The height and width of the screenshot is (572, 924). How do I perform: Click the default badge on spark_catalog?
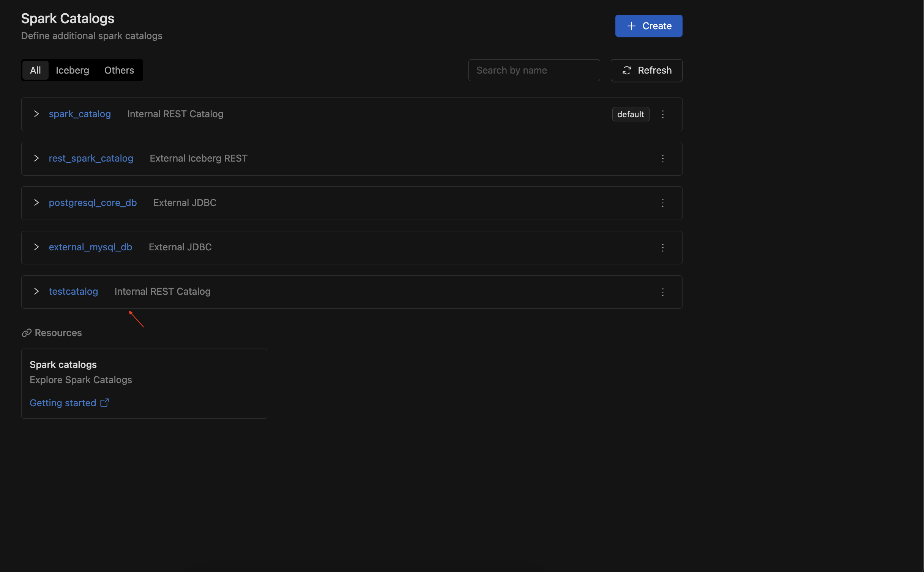coord(630,114)
